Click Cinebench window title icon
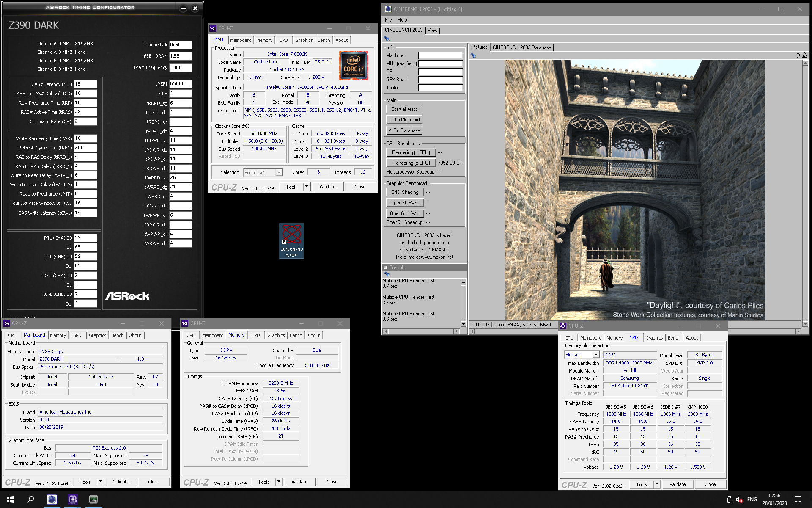The image size is (812, 508). [388, 9]
